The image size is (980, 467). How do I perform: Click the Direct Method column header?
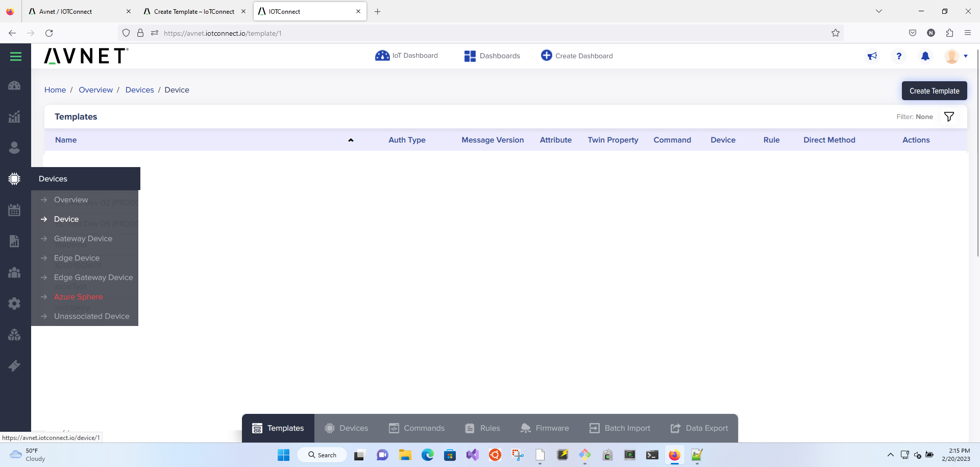coord(829,140)
